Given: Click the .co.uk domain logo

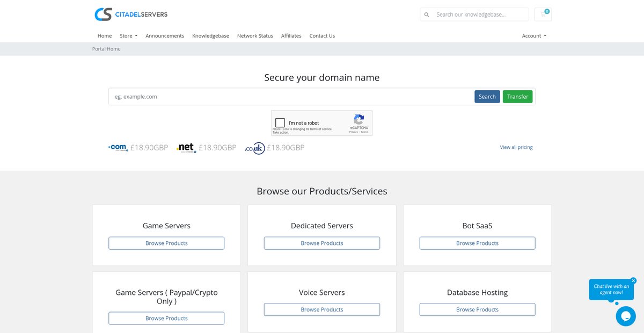Looking at the screenshot, I should [x=255, y=148].
